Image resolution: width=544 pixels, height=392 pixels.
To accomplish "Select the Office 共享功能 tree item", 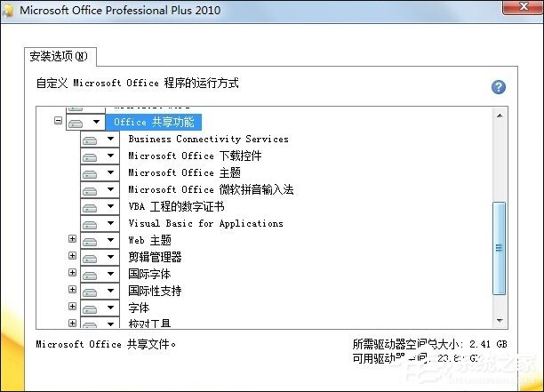I will coord(153,122).
